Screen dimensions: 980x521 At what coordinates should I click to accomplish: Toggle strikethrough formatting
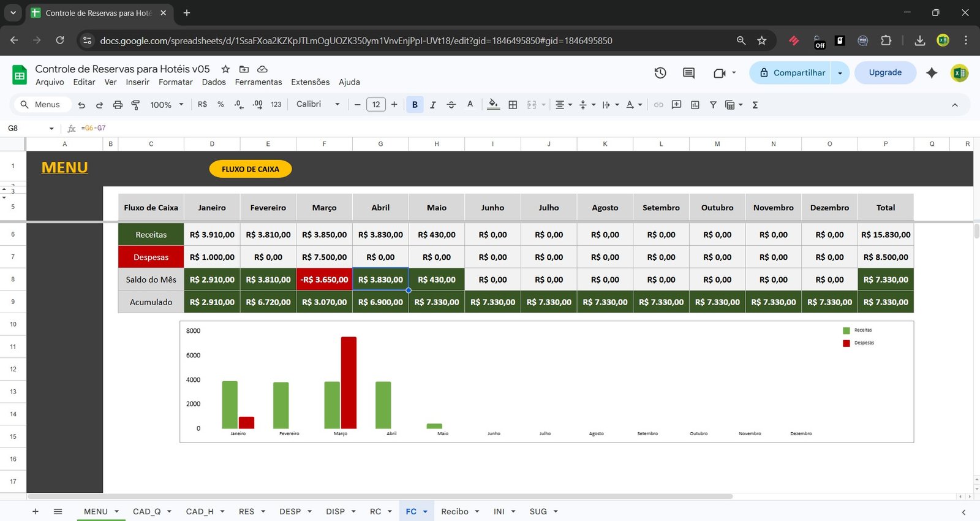click(x=451, y=105)
